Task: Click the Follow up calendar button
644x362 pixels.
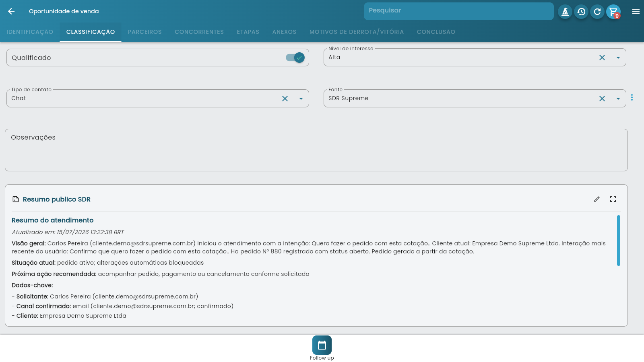Action: (x=322, y=345)
